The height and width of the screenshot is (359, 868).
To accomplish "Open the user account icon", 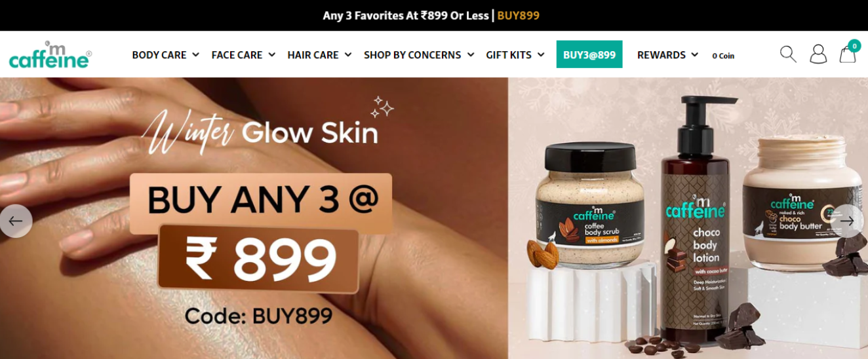I will tap(818, 54).
